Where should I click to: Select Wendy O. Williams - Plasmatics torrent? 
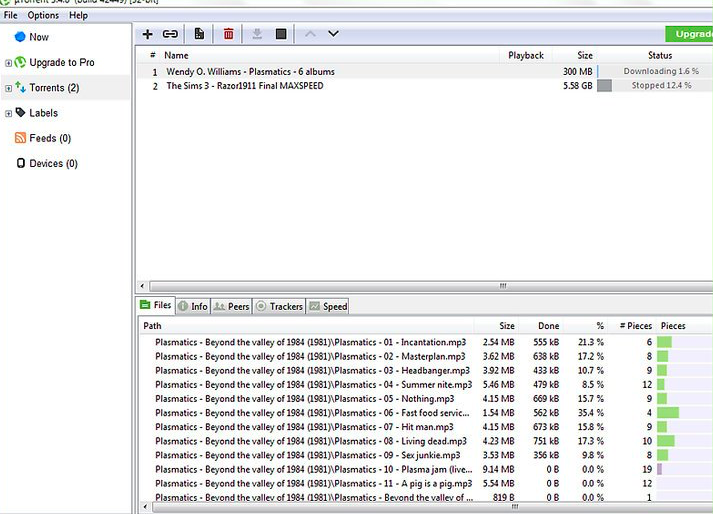click(x=250, y=72)
